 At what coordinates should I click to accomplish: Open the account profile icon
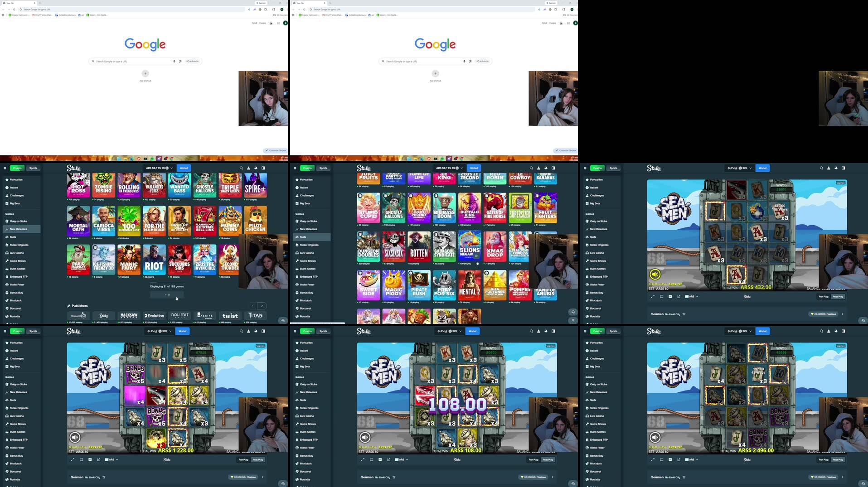tap(829, 168)
